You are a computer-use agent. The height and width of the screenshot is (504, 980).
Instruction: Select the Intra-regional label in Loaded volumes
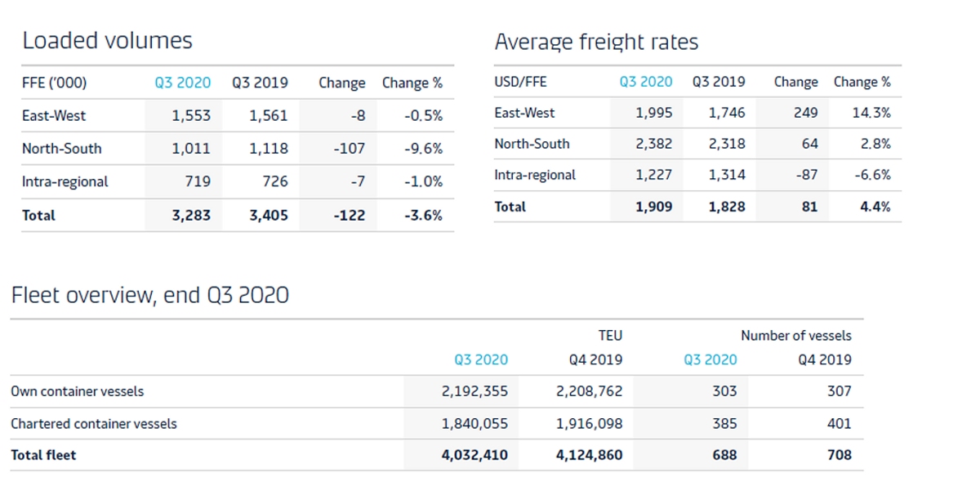click(65, 181)
